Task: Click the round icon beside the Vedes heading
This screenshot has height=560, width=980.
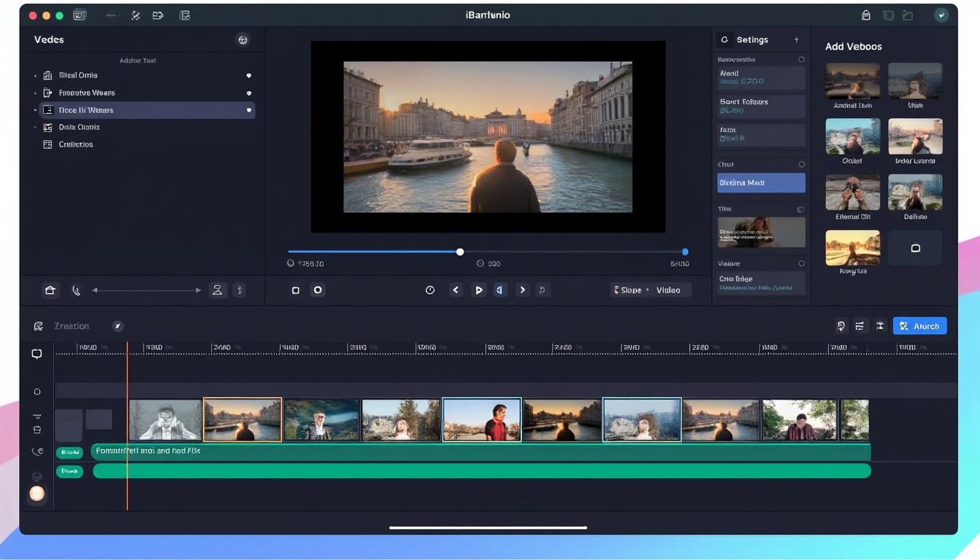Action: [243, 40]
